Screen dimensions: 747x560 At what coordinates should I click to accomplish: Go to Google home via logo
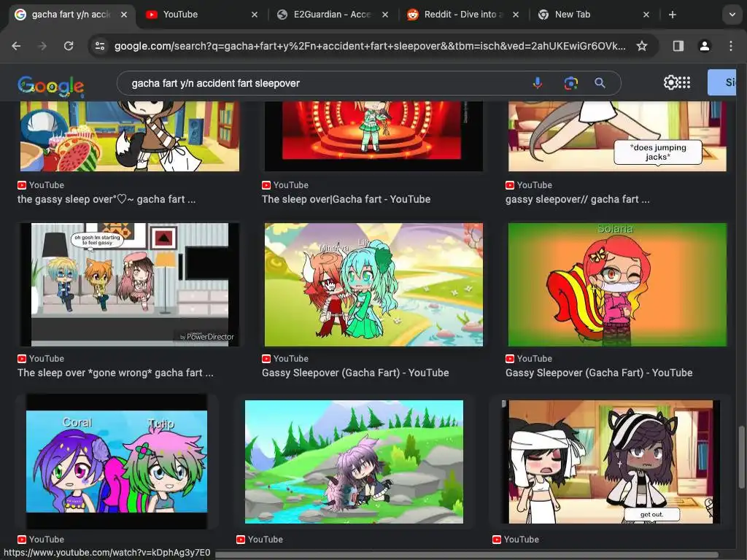(51, 86)
